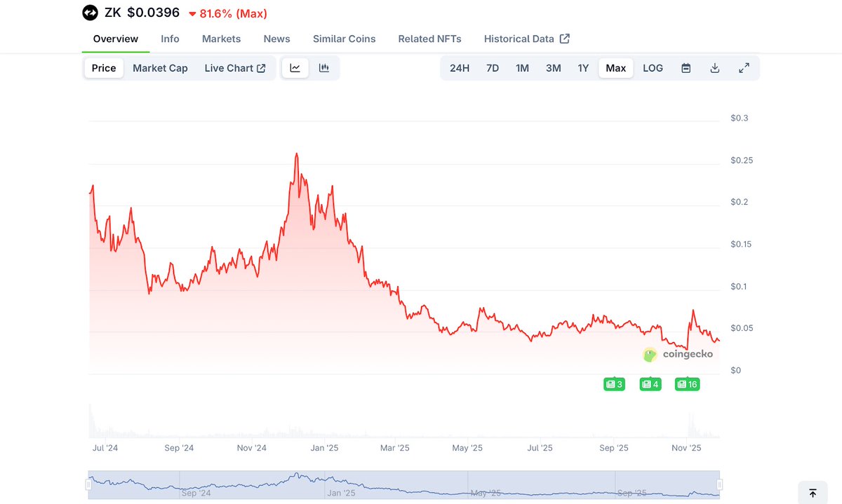Switch to candlestick chart icon
This screenshot has height=504, width=842.
pyautogui.click(x=324, y=68)
